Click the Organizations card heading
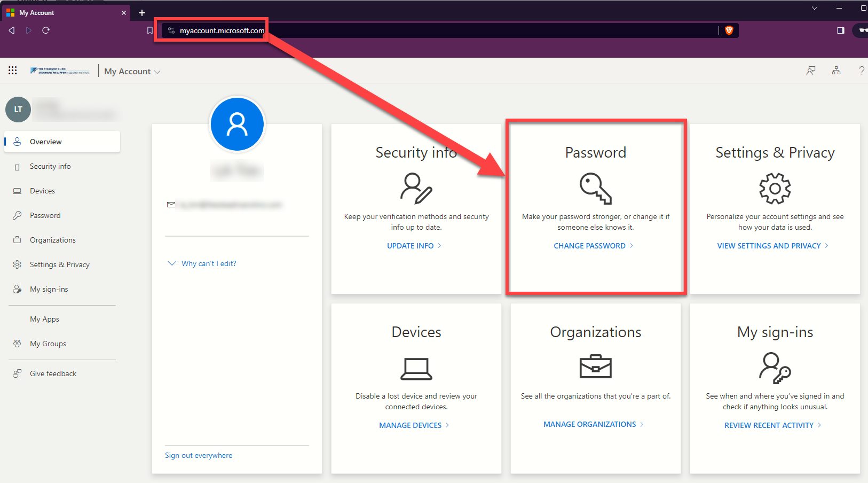The width and height of the screenshot is (868, 483). pos(596,332)
